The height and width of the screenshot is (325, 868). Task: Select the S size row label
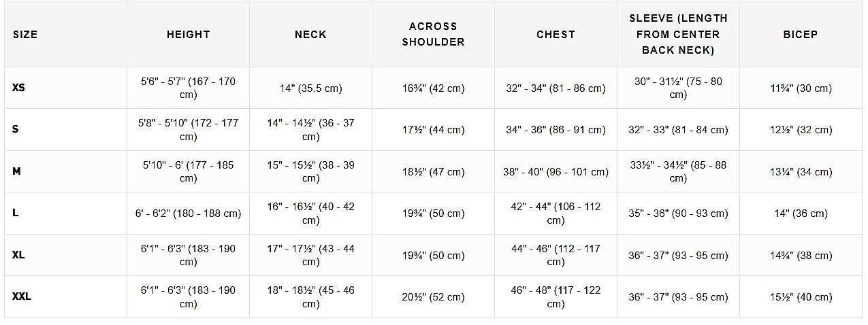pos(16,129)
